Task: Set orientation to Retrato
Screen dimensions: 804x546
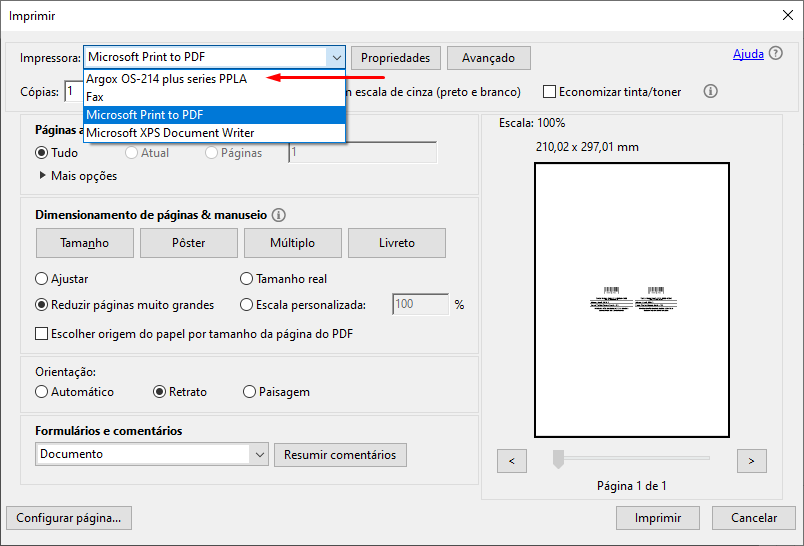Action: pos(159,392)
